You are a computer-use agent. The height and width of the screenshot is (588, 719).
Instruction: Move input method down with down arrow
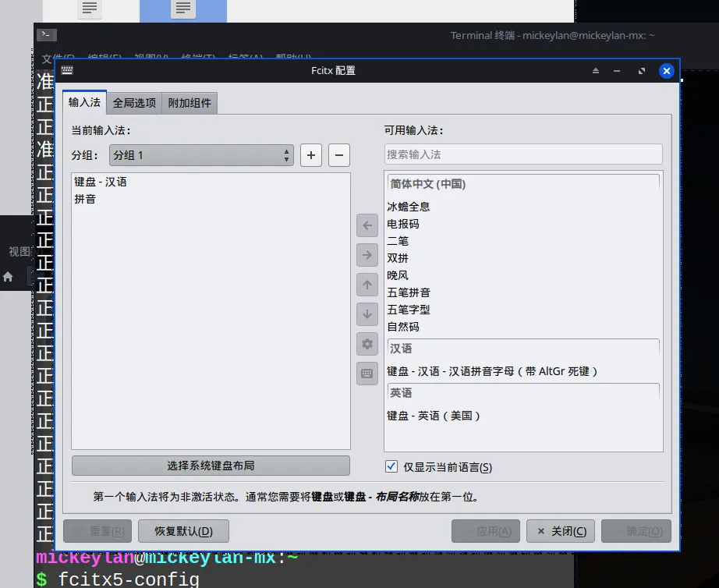pos(367,314)
